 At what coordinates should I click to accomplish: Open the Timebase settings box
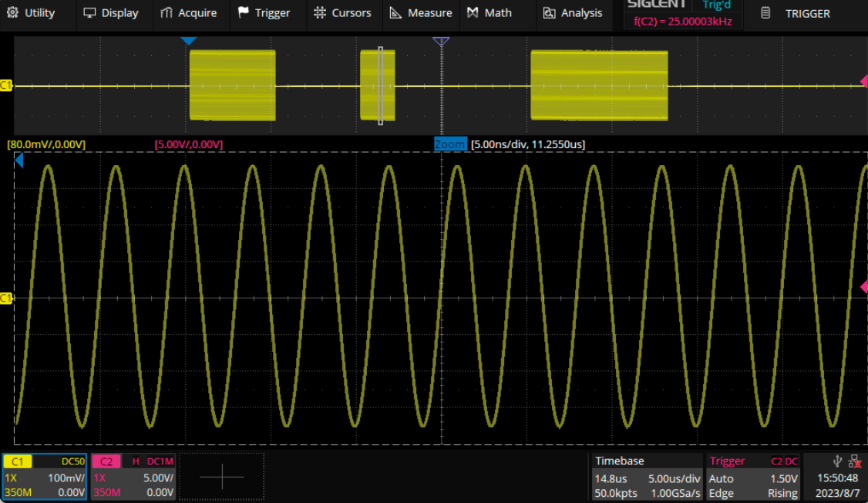(x=647, y=477)
